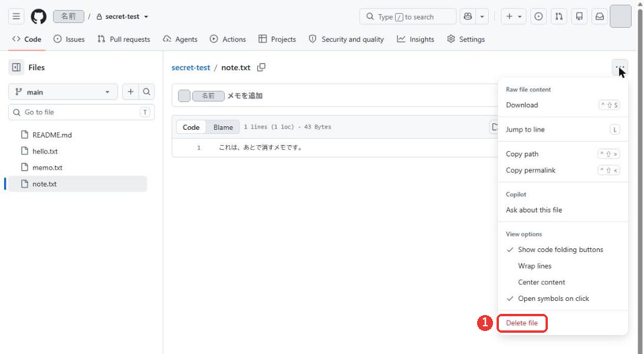Choose Download from the menu

563,105
